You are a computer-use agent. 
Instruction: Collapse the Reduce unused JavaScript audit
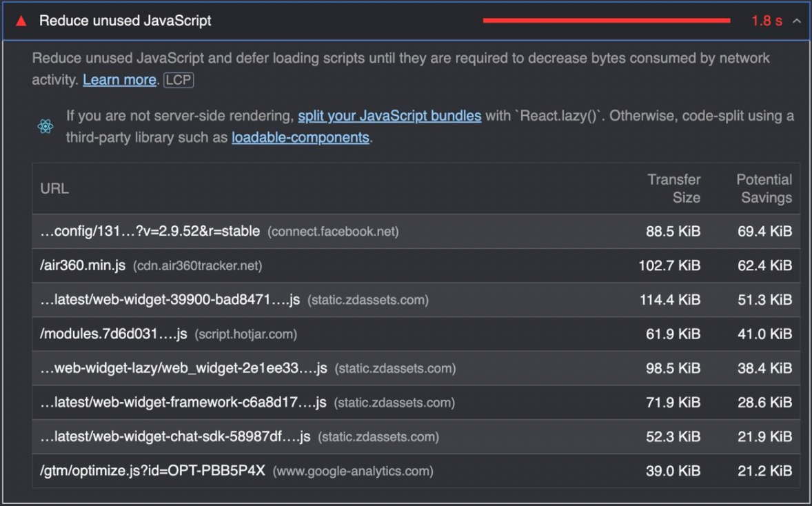coord(797,21)
